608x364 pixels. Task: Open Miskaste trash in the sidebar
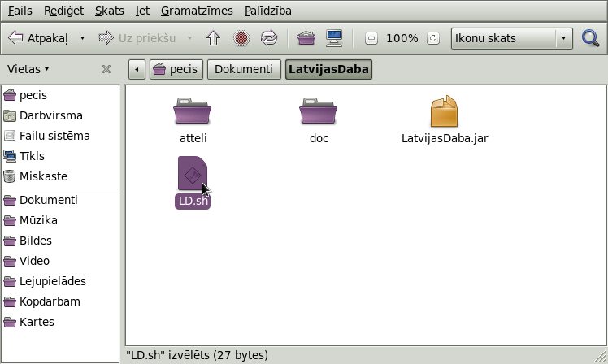60,176
